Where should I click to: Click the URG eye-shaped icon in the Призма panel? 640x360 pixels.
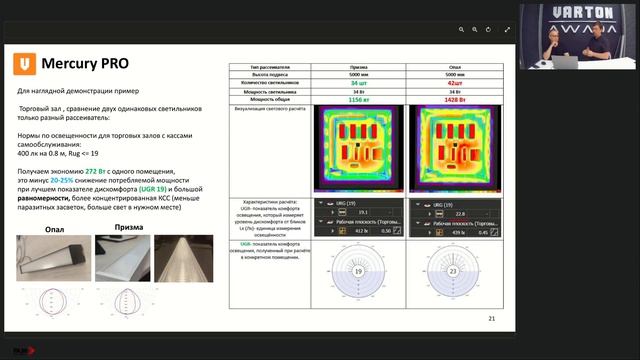tap(330, 203)
